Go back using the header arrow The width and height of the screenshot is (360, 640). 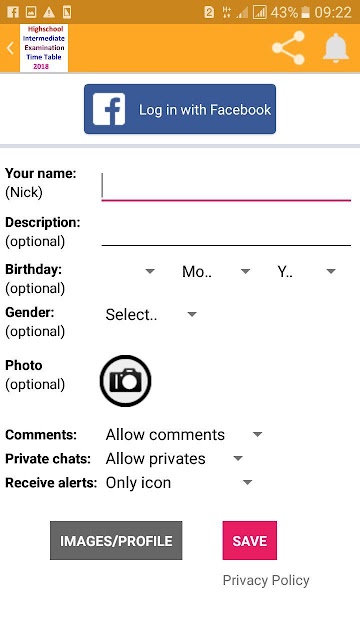10,48
